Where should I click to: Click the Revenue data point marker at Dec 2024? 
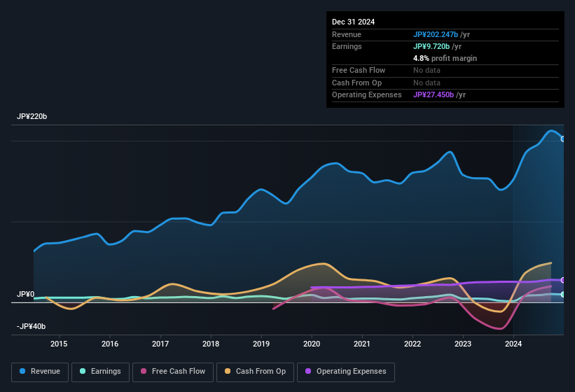pos(563,139)
